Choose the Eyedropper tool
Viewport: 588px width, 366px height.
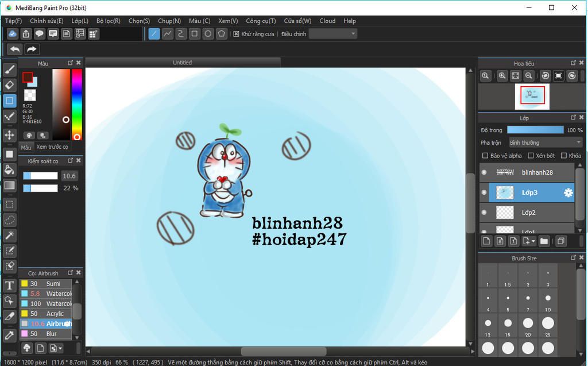click(10, 335)
